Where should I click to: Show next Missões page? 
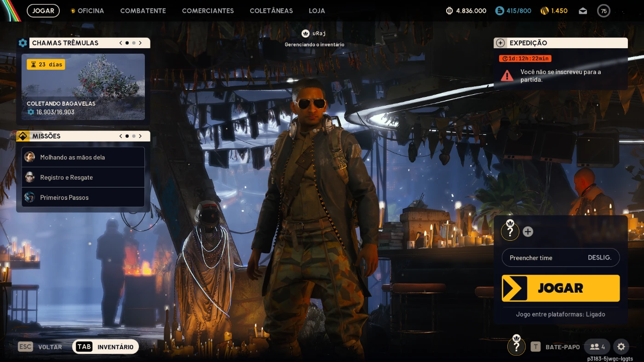pos(140,136)
